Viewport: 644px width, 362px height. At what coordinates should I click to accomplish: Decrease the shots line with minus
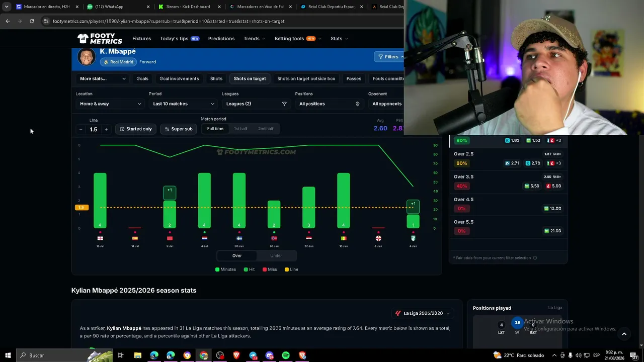[80, 129]
